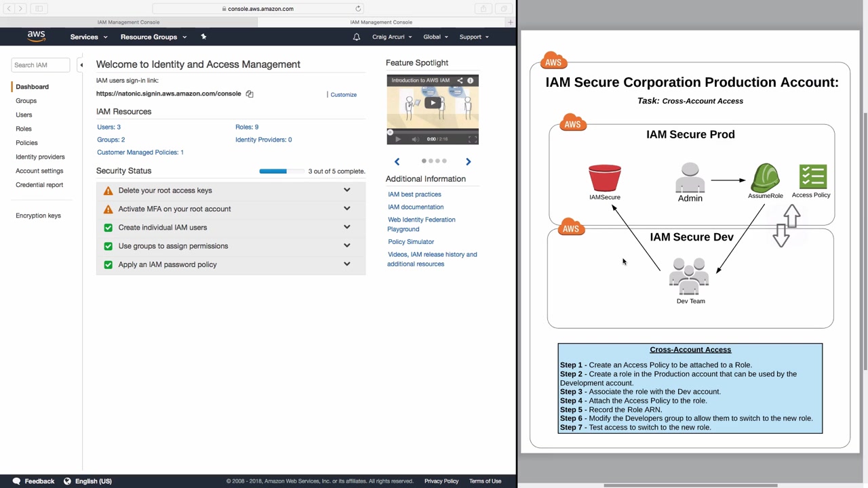Click the green check beside Apply an IAM password policy

[x=108, y=264]
